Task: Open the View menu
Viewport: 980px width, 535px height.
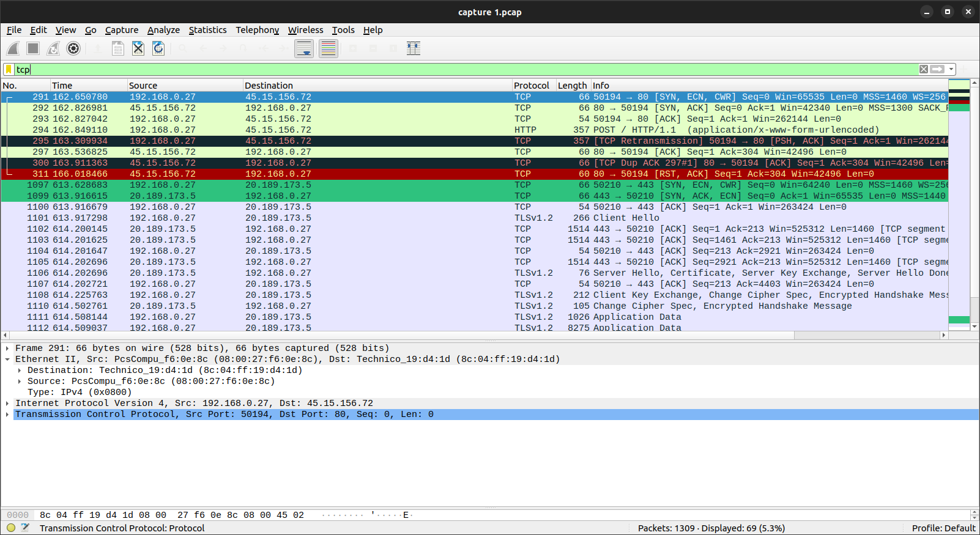Action: tap(65, 30)
